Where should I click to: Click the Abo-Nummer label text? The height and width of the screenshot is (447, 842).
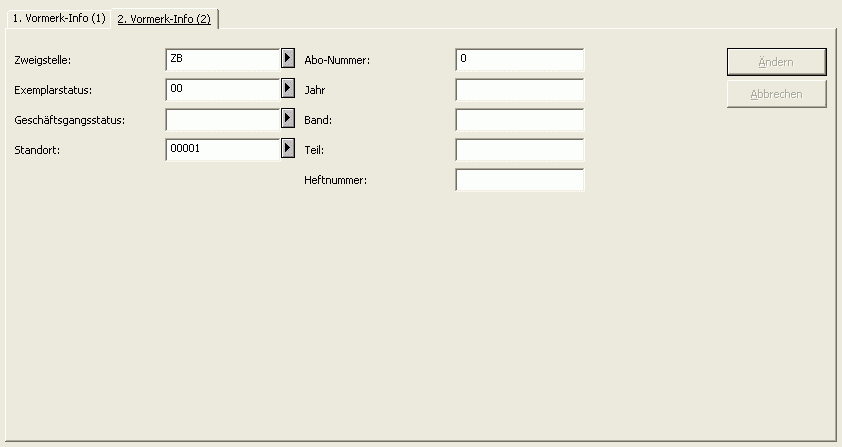337,60
